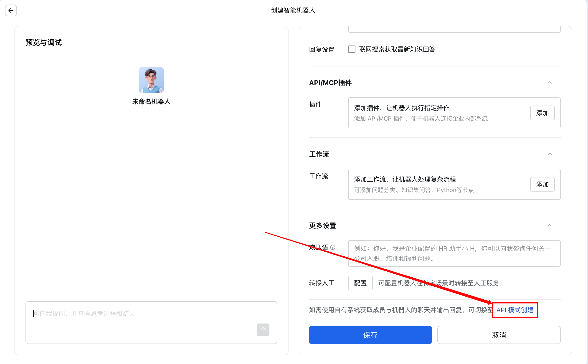This screenshot has width=588, height=364.
Task: Click 添加工作流，让机器人处理复杂流程 card text
Action: [405, 179]
